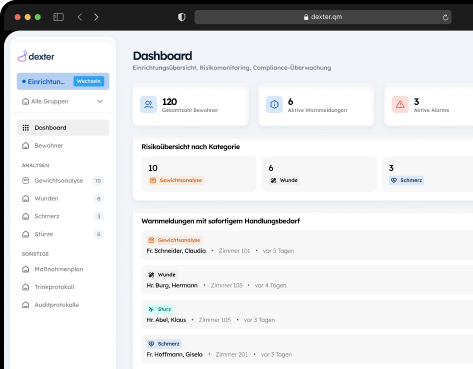
Task: Expand the Alle Gruppen dropdown chevron
Action: 100,101
